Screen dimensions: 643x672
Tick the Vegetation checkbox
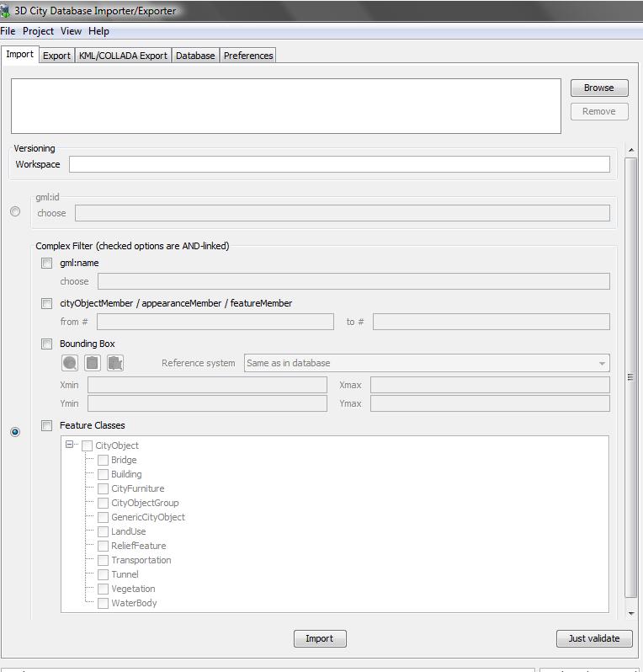(103, 589)
